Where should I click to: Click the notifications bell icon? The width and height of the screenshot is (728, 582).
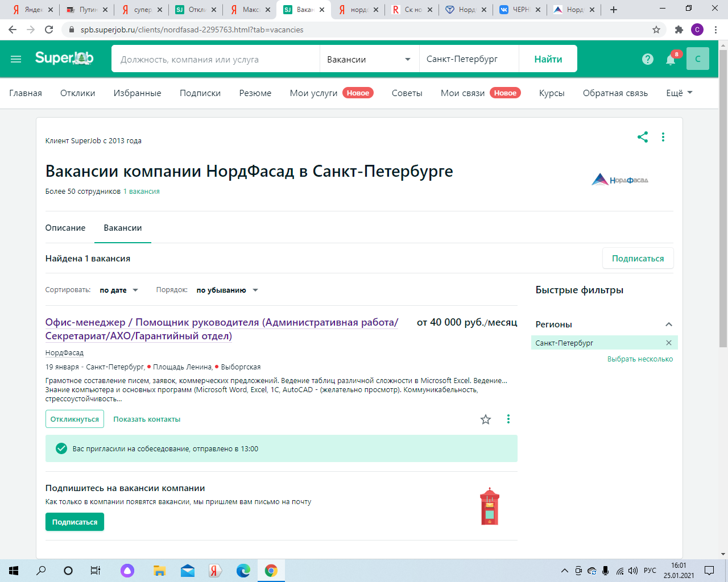point(671,59)
